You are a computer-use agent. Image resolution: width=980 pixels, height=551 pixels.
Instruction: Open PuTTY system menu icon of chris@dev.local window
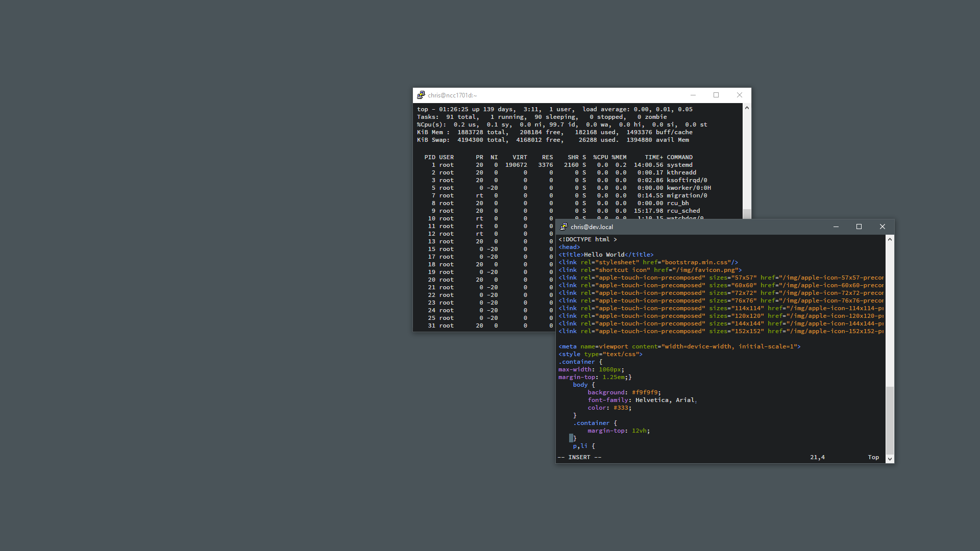tap(563, 227)
